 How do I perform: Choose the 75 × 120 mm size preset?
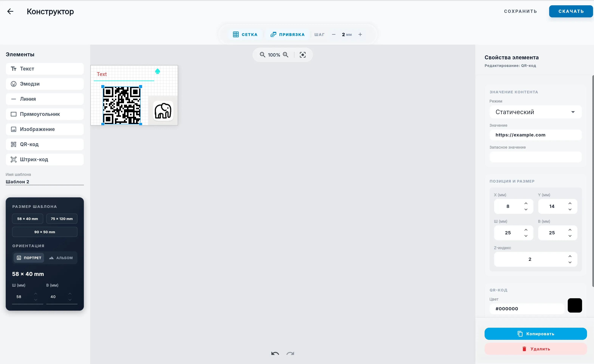tap(62, 219)
